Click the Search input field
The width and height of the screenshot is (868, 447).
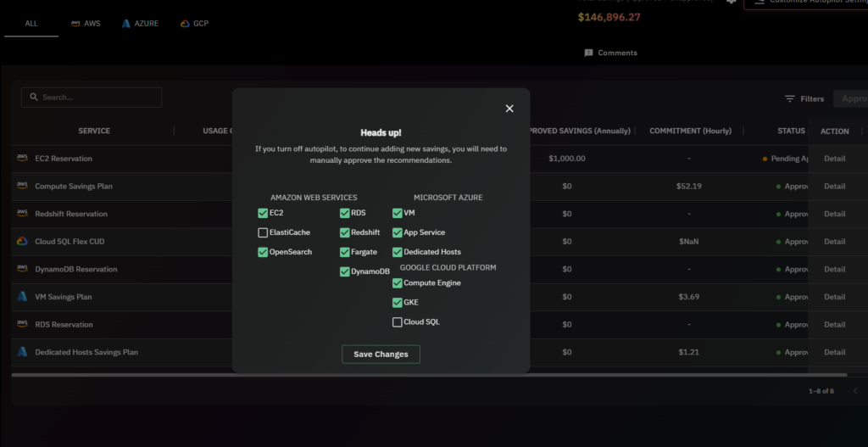[x=92, y=98]
